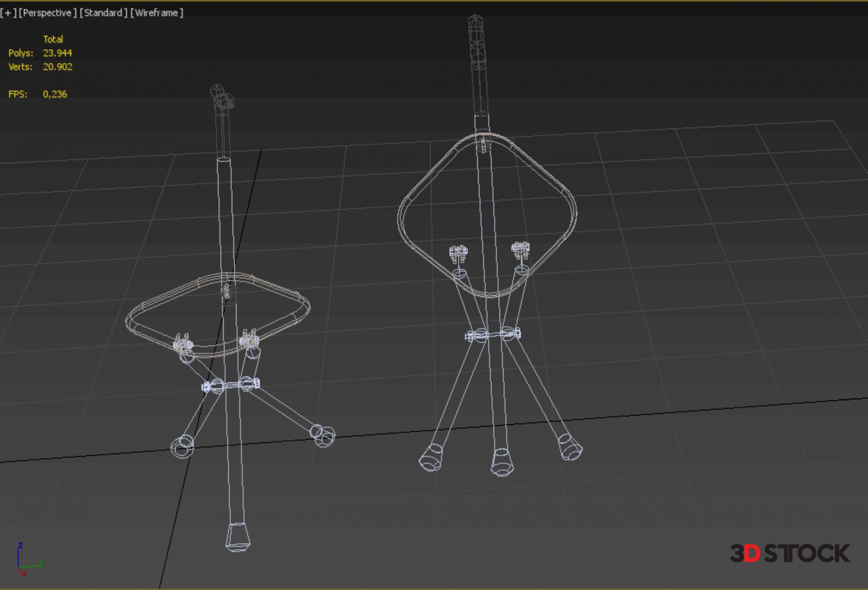Select the left stool's front bottom foot cap
The width and height of the screenshot is (868, 590).
point(238,537)
